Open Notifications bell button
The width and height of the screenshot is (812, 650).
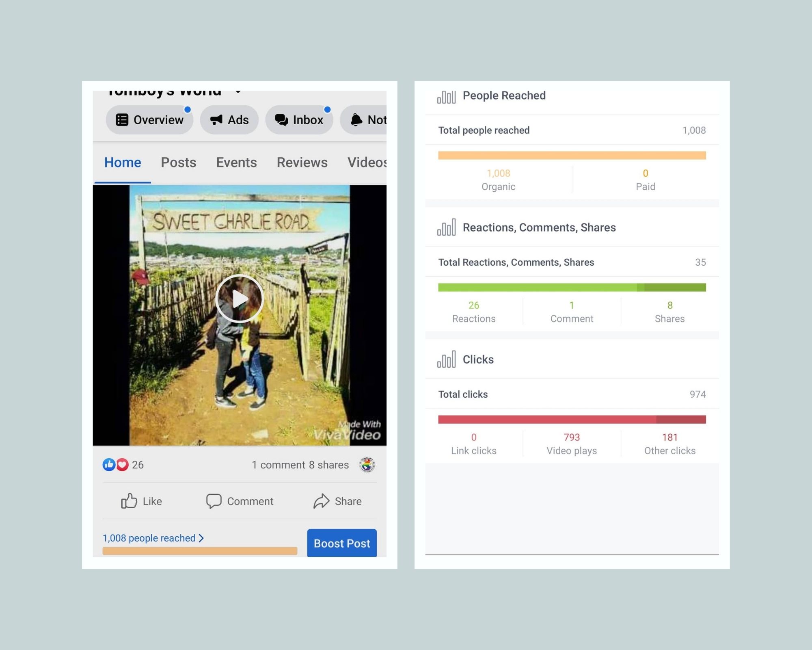pos(363,120)
